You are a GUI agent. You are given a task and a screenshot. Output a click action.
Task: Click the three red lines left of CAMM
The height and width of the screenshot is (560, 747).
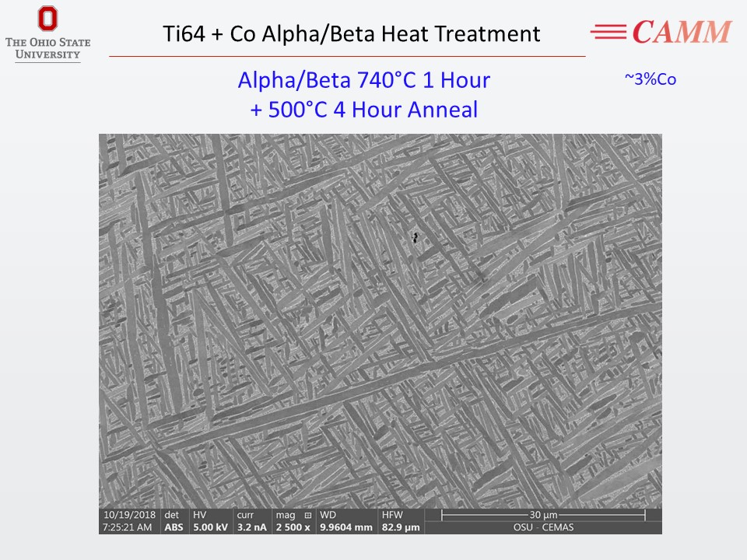click(x=609, y=32)
